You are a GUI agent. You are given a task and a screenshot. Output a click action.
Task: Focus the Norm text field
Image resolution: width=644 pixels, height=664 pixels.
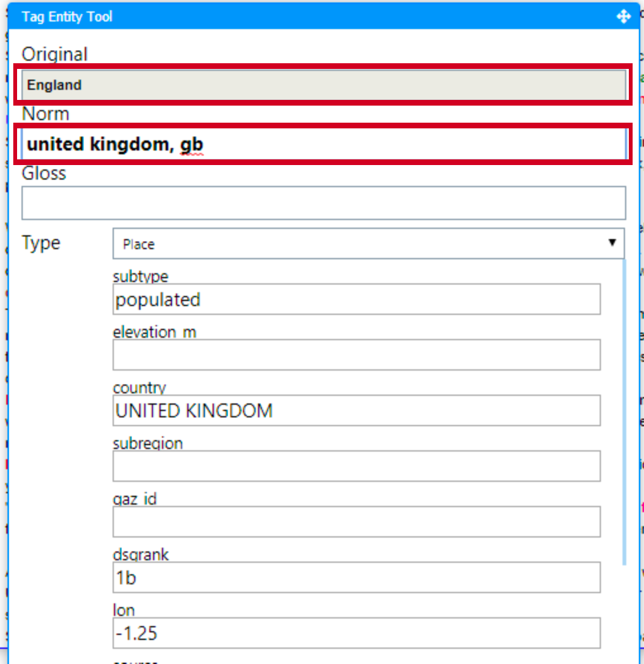point(323,144)
